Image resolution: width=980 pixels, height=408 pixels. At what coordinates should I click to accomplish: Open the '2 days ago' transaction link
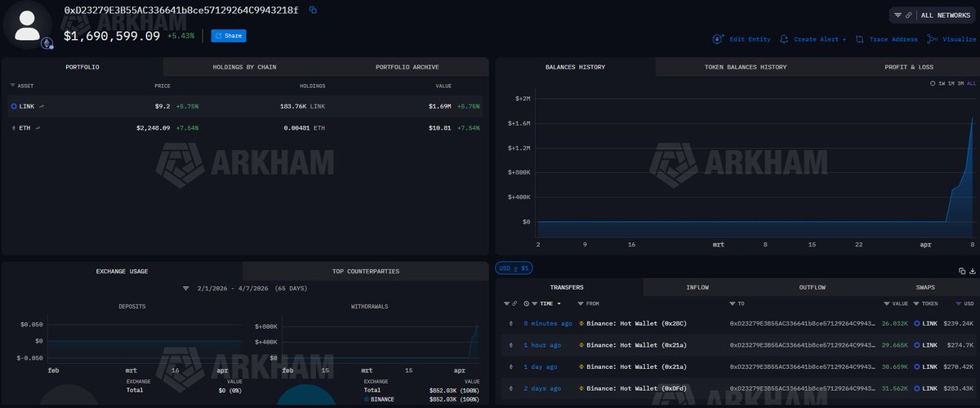pyautogui.click(x=541, y=388)
